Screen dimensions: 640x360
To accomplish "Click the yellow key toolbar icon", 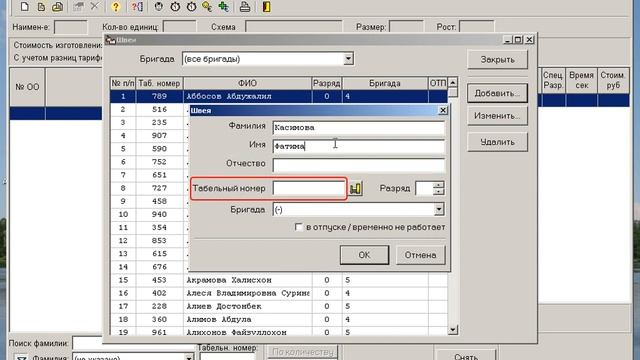I will coord(207,7).
